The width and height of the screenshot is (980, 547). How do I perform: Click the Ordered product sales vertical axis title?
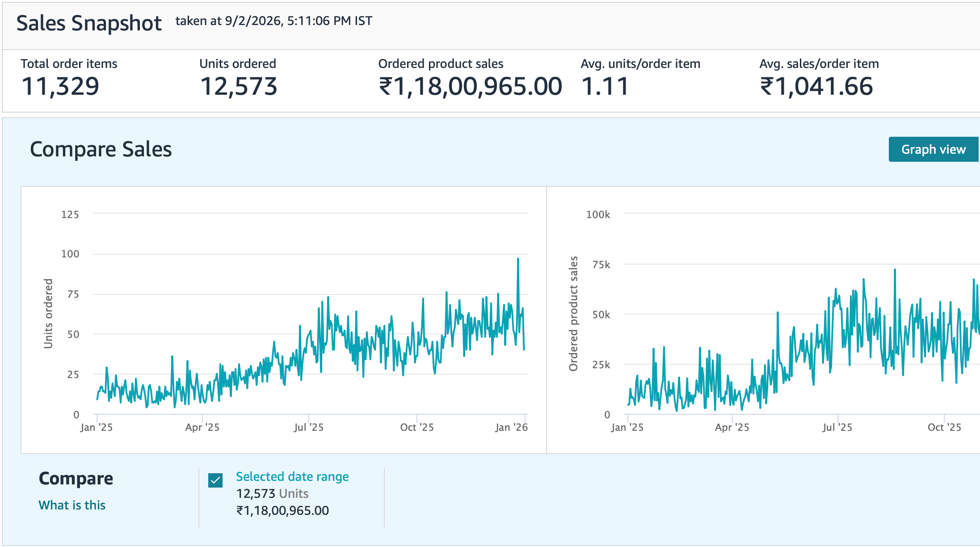573,314
